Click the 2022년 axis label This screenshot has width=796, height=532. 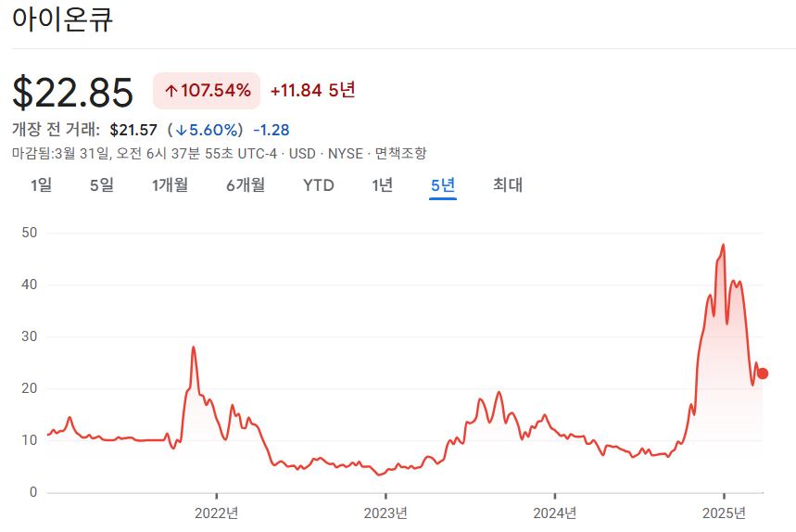216,513
